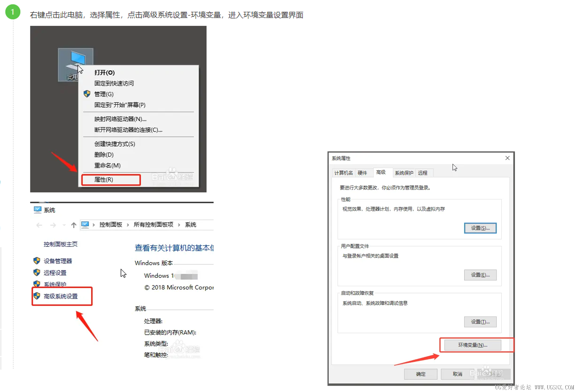Click 系统 segment in the breadcrumb path

coord(191,225)
